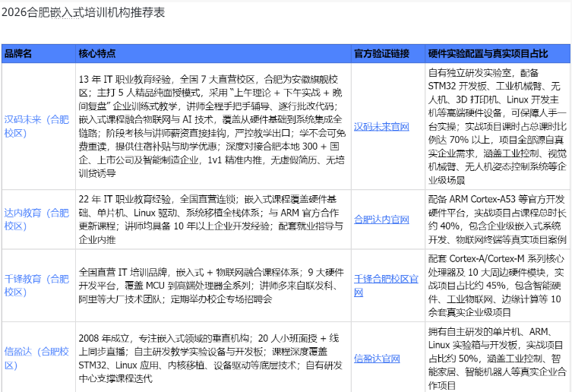Click the hardware cell starting 配备 ARM Cortex-A53

[x=498, y=220]
